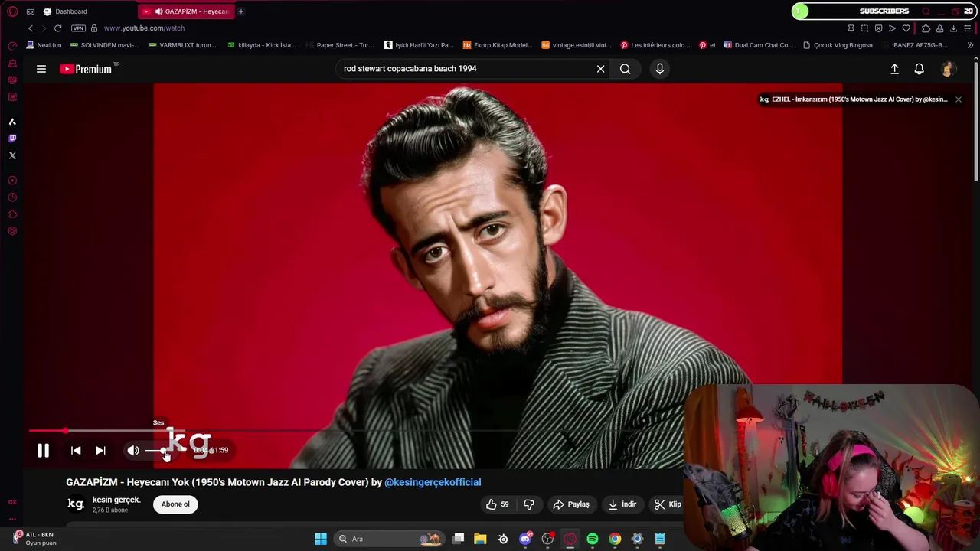Open the Çocuk Vlog Bingosu bookmark
Image resolution: width=980 pixels, height=551 pixels.
(838, 45)
